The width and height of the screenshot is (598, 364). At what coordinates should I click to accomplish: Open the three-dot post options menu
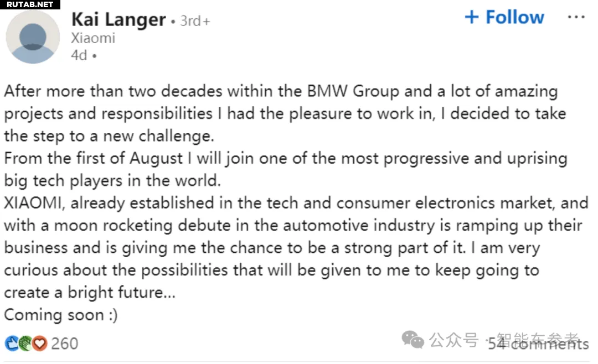click(x=576, y=17)
